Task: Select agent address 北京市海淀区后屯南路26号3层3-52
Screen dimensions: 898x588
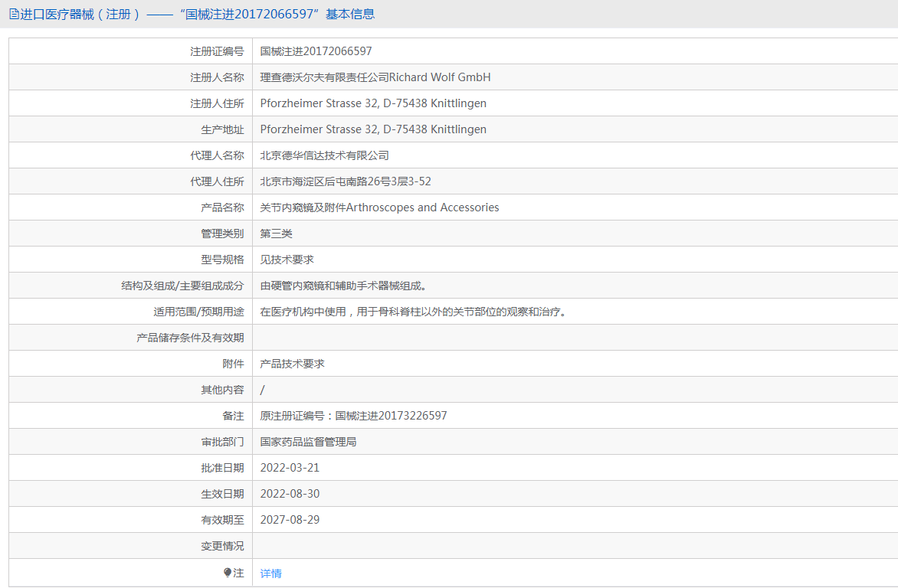Action: [x=346, y=181]
